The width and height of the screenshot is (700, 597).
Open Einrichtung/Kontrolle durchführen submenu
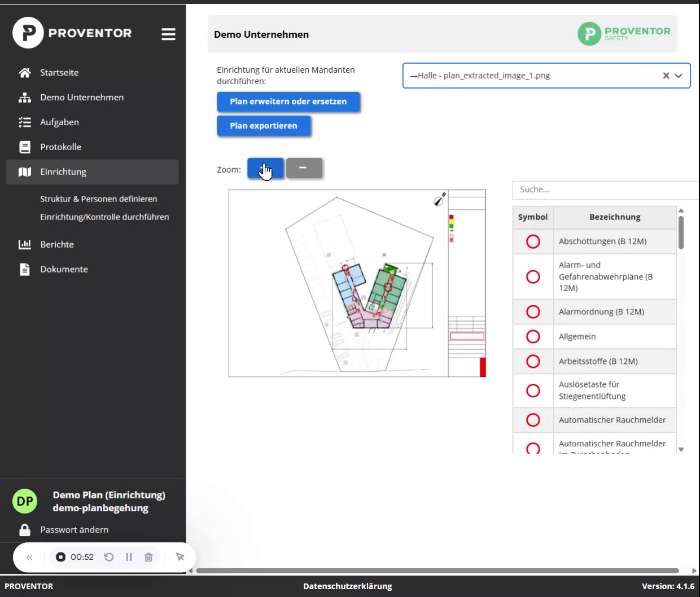pos(104,217)
